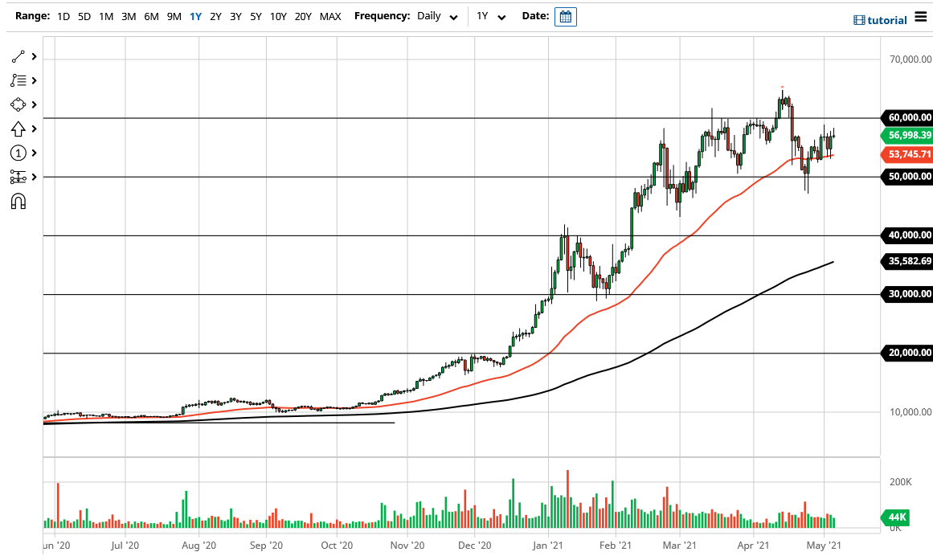Viewport: 933px width, 560px height.
Task: Open the 1Y period dropdown
Action: 492,16
